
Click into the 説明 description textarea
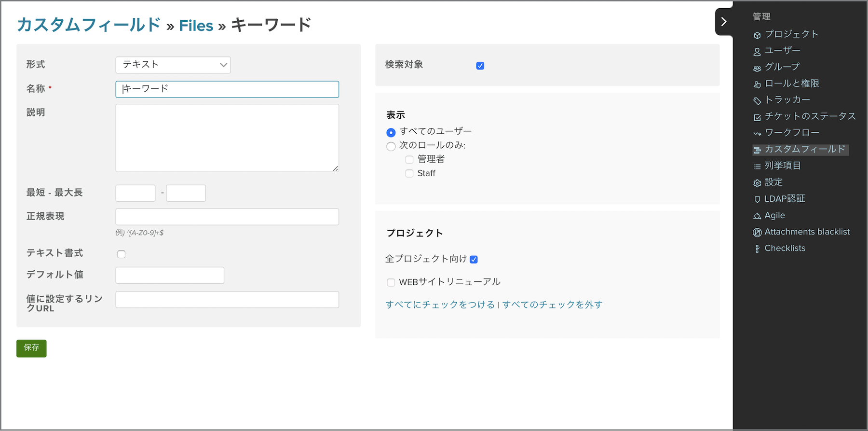(227, 138)
